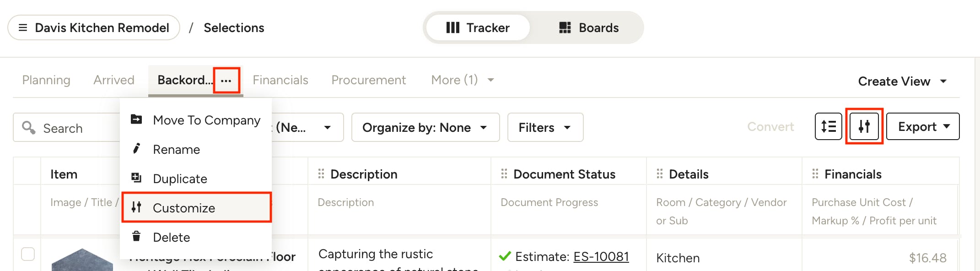Open the Create View menu
The image size is (980, 271).
[x=902, y=81]
